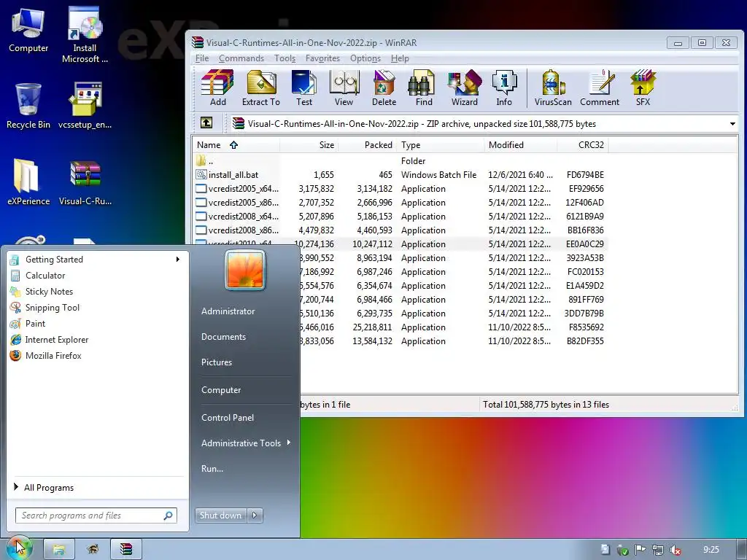This screenshot has width=747, height=560.
Task: Click Run... in Start menu
Action: point(212,468)
